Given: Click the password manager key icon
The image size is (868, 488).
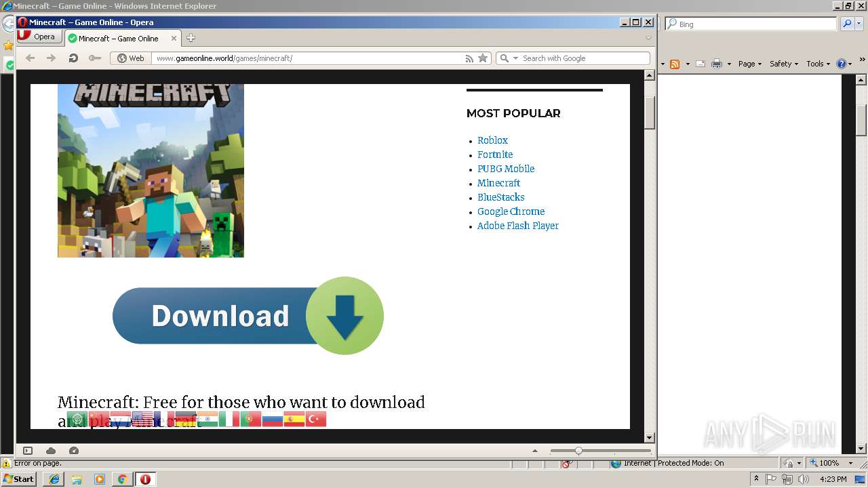Looking at the screenshot, I should click(x=94, y=58).
